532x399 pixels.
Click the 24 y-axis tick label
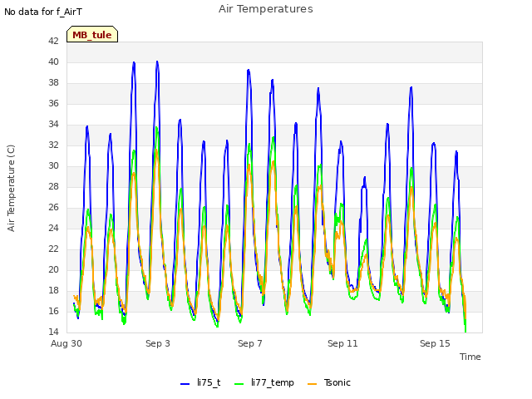53,228
